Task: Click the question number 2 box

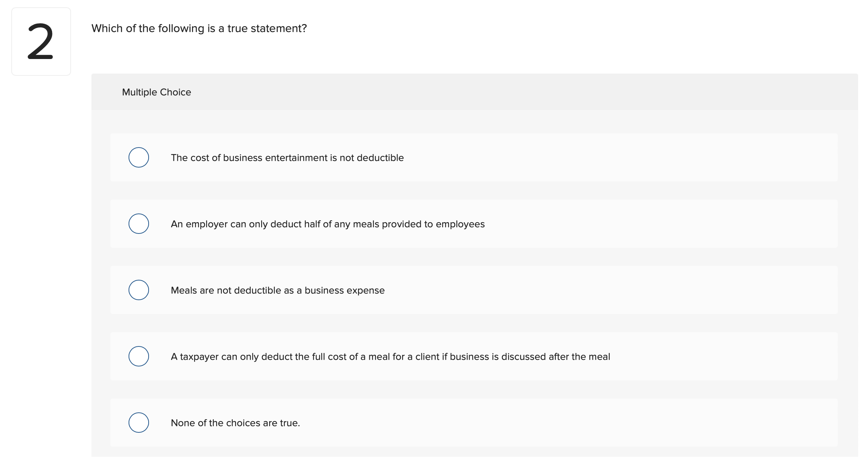Action: point(41,42)
